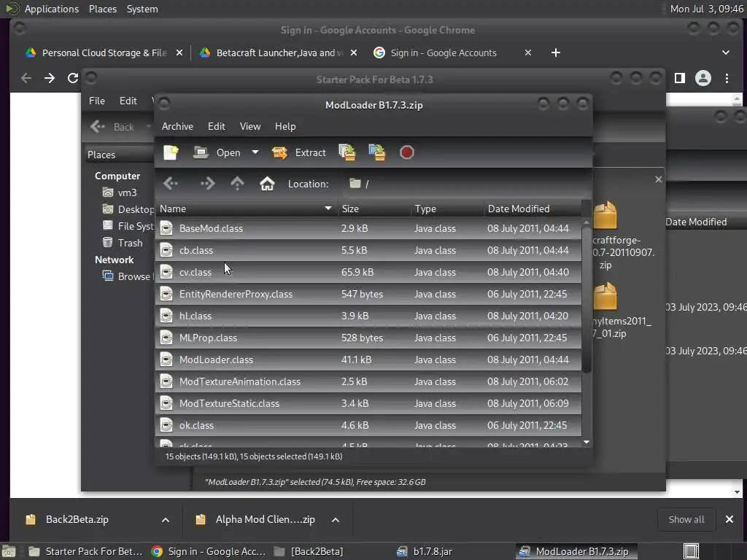Screen dimensions: 747x560
Task: Open File System in Places sidebar
Action: pyautogui.click(x=128, y=226)
